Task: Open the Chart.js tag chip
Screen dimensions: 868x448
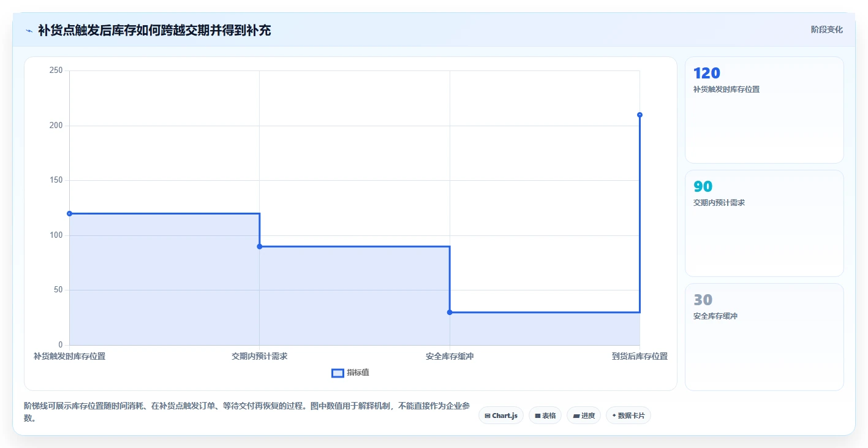Action: (x=501, y=416)
